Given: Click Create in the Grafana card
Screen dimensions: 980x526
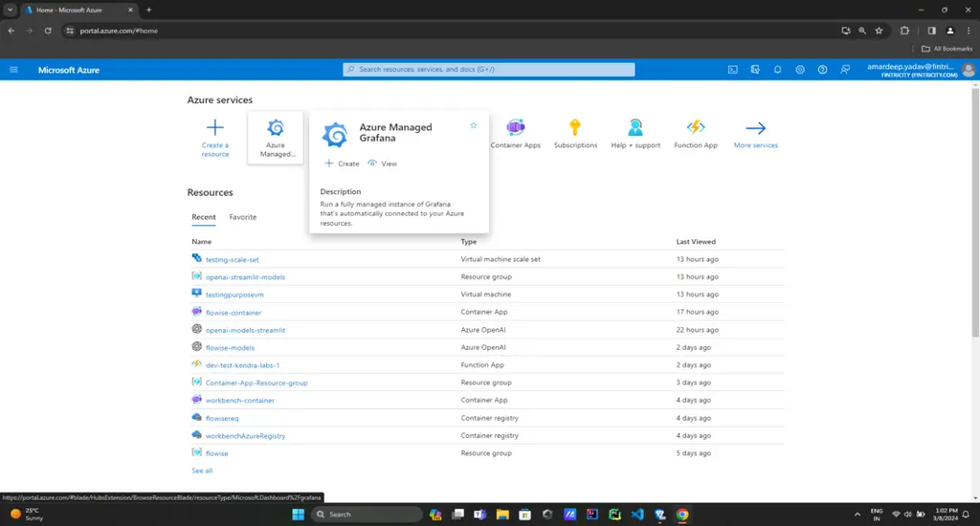Looking at the screenshot, I should [342, 164].
